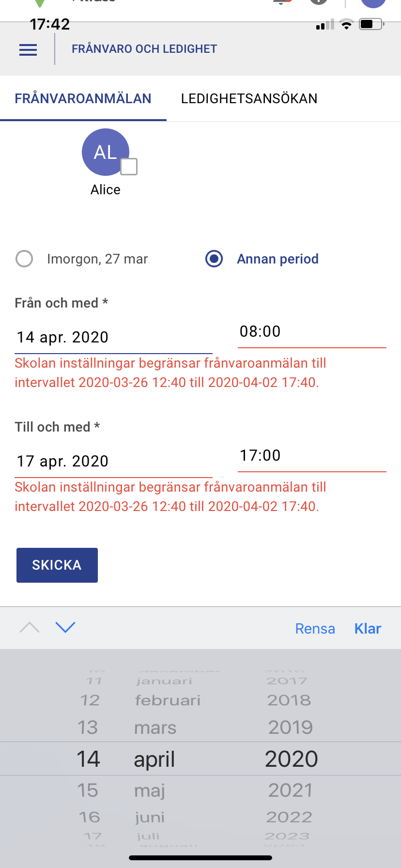Switch to the Frånvaroanmälan tab
Image resolution: width=401 pixels, height=868 pixels.
[83, 99]
